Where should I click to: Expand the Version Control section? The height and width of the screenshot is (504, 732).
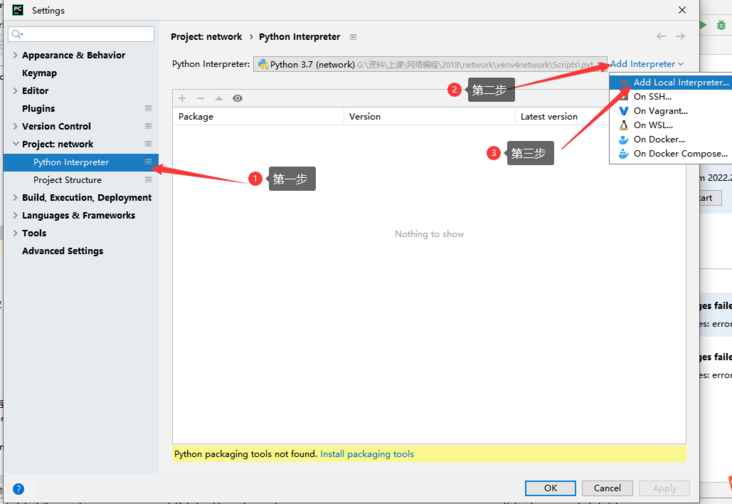pos(15,126)
